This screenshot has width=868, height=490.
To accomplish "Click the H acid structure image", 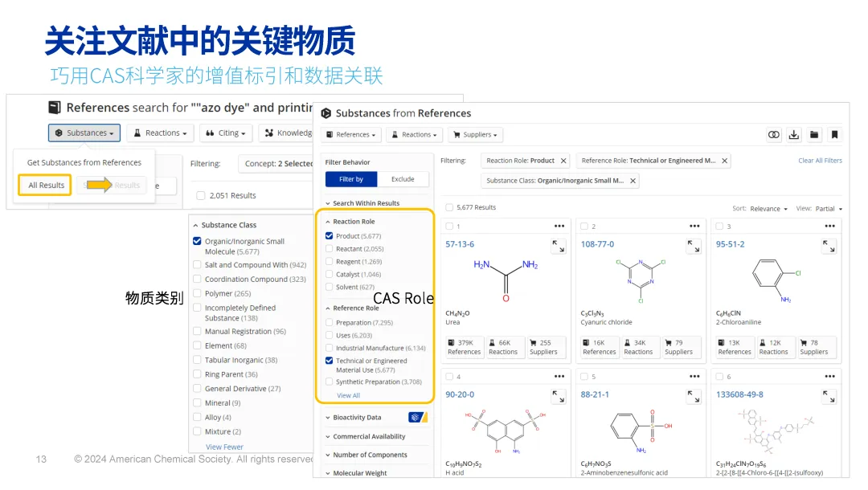I will point(505,431).
